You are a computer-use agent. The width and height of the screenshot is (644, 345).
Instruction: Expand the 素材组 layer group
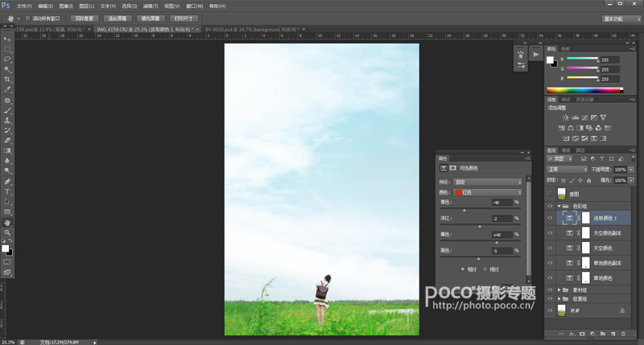[559, 290]
